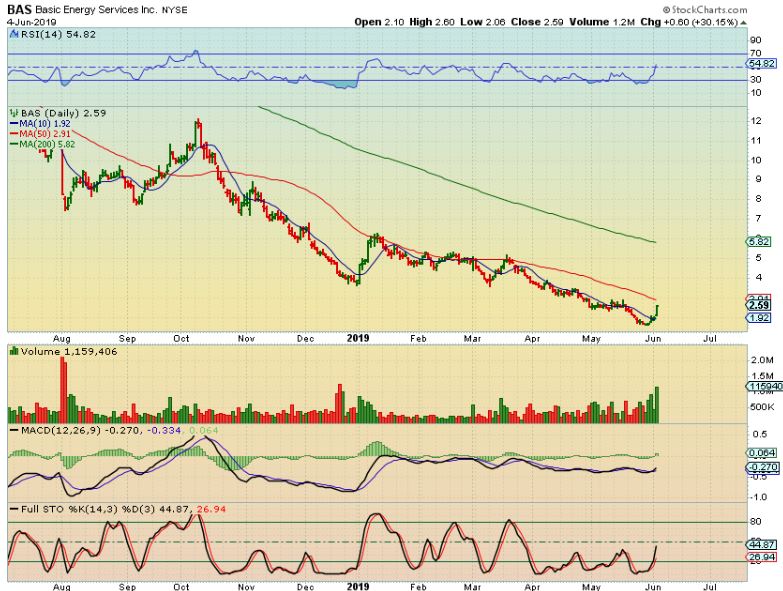Viewport: 783px width, 591px height.
Task: Select the green MA(200) legend marker
Action: click(13, 143)
